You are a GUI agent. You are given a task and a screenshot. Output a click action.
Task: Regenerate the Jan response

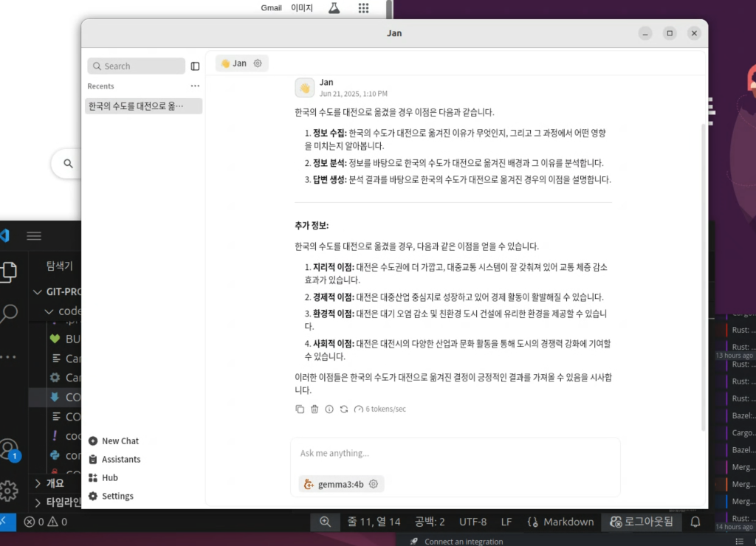(x=344, y=409)
